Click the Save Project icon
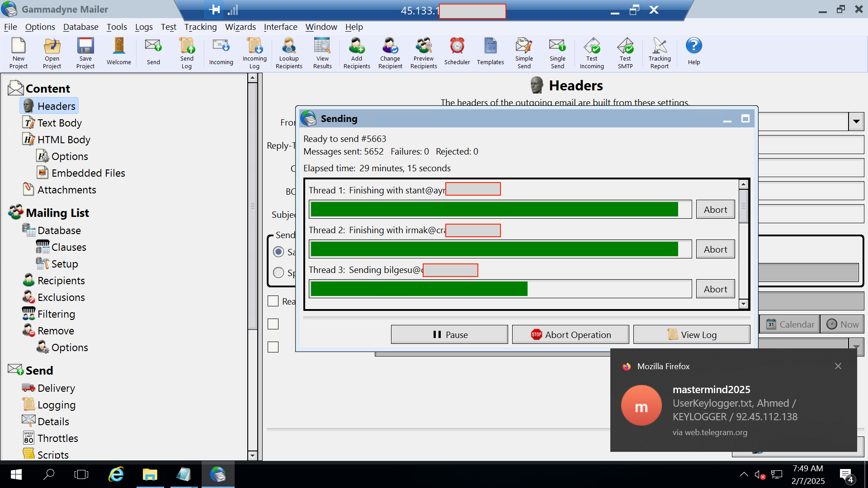This screenshot has width=868, height=488. [x=85, y=47]
